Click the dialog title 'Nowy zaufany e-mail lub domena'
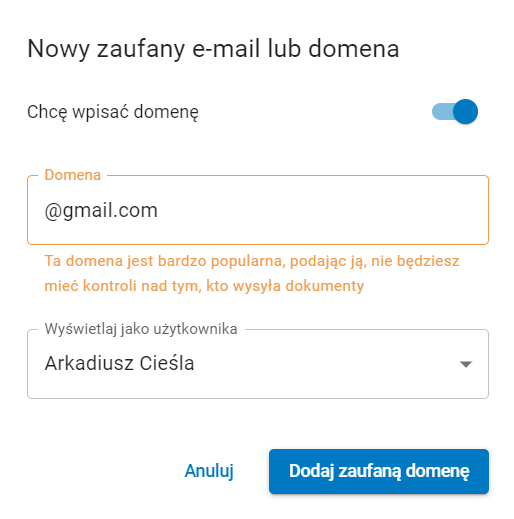Image resolution: width=514 pixels, height=519 pixels. (x=213, y=49)
